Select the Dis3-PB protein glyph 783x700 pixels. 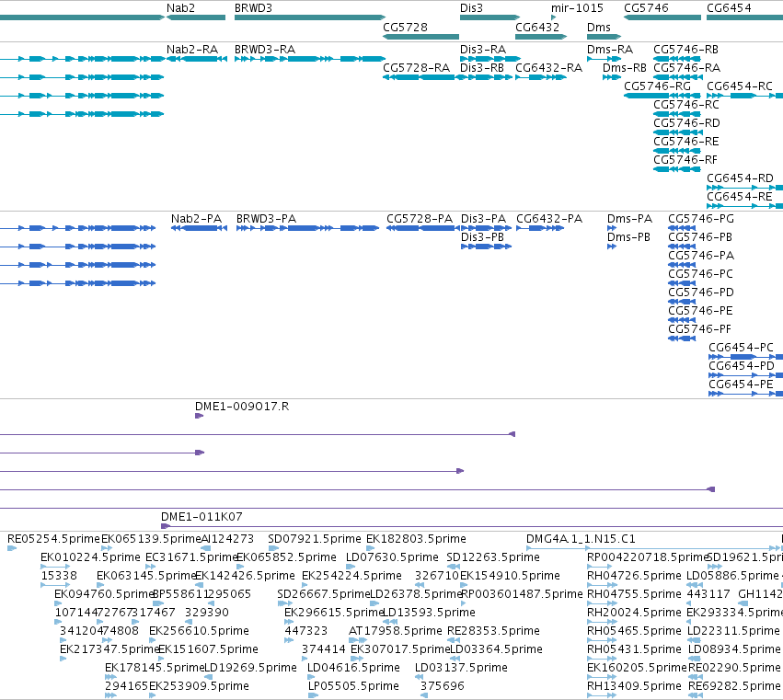pos(487,247)
